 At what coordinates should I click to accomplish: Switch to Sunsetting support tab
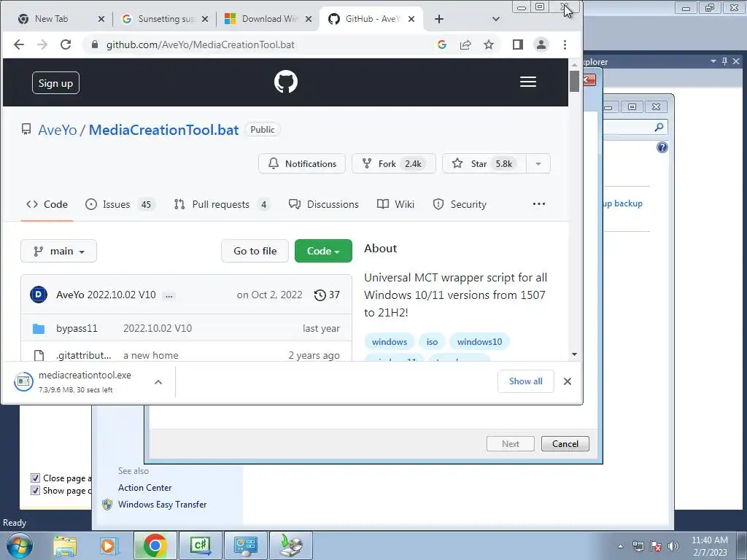click(x=166, y=19)
